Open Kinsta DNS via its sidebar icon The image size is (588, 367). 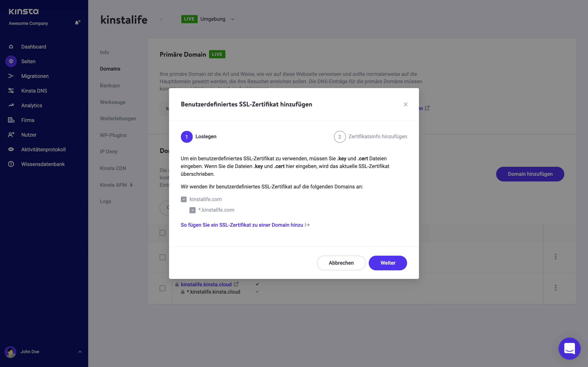(x=11, y=91)
